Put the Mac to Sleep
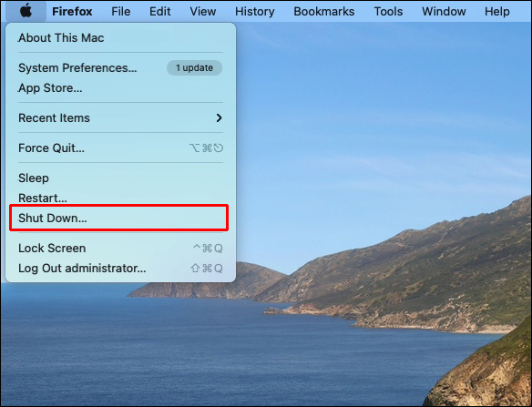The width and height of the screenshot is (532, 407). point(120,178)
